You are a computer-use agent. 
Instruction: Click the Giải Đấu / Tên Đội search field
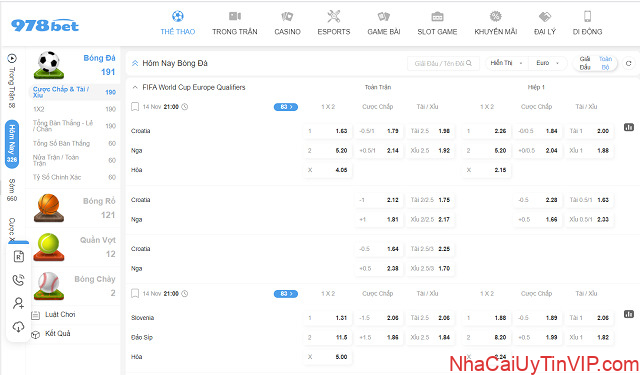443,63
